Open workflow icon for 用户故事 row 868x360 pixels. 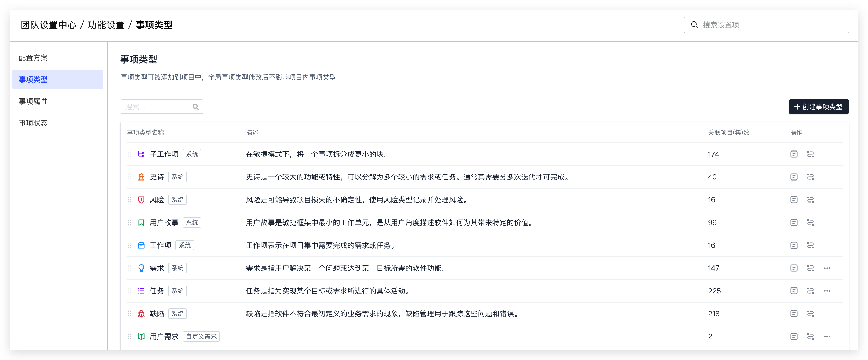[x=810, y=222]
